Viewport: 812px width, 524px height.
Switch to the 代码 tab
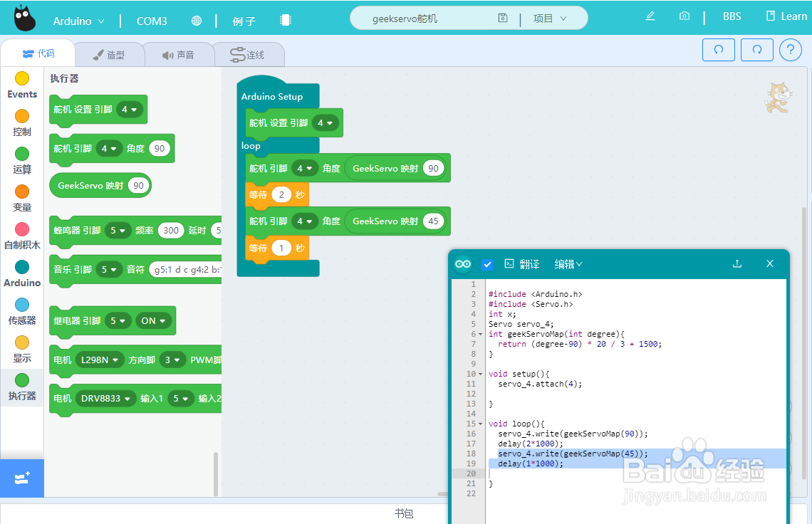(x=38, y=53)
